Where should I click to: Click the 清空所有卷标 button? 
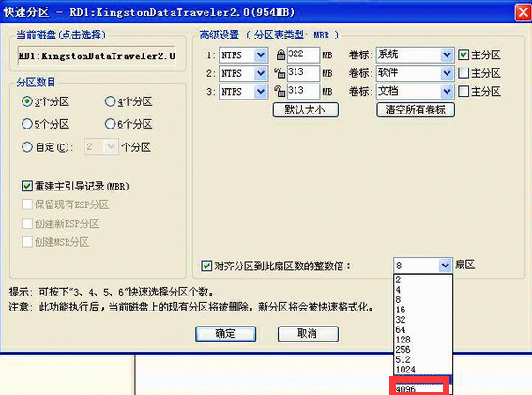tap(416, 110)
